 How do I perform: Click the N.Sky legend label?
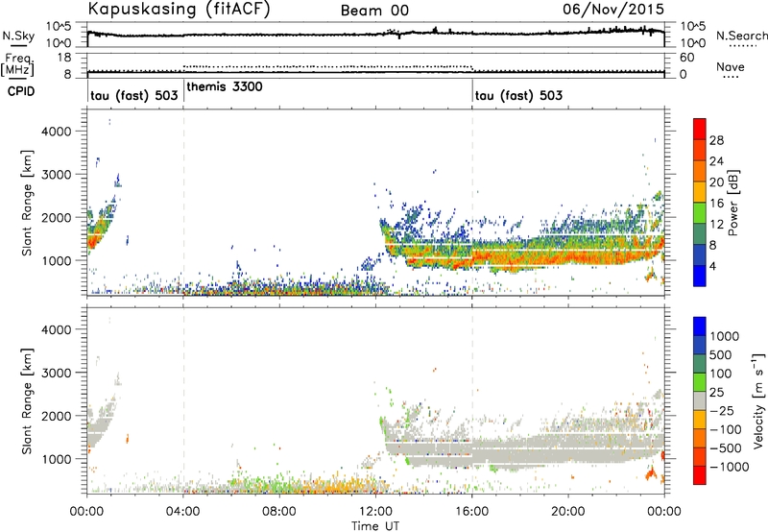(x=18, y=36)
